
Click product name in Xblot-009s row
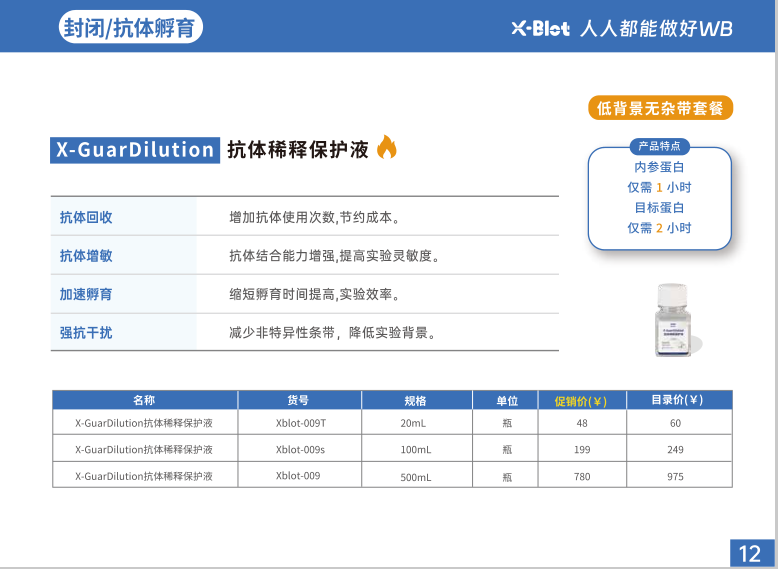[x=144, y=449]
